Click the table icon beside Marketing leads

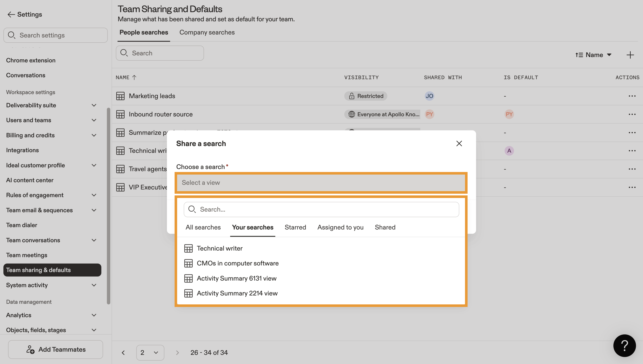(x=120, y=96)
